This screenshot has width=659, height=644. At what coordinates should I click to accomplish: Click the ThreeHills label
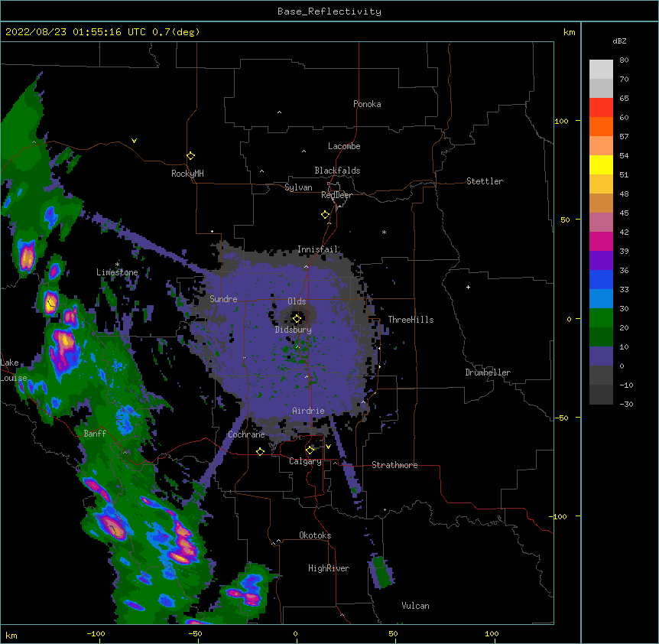click(x=411, y=320)
